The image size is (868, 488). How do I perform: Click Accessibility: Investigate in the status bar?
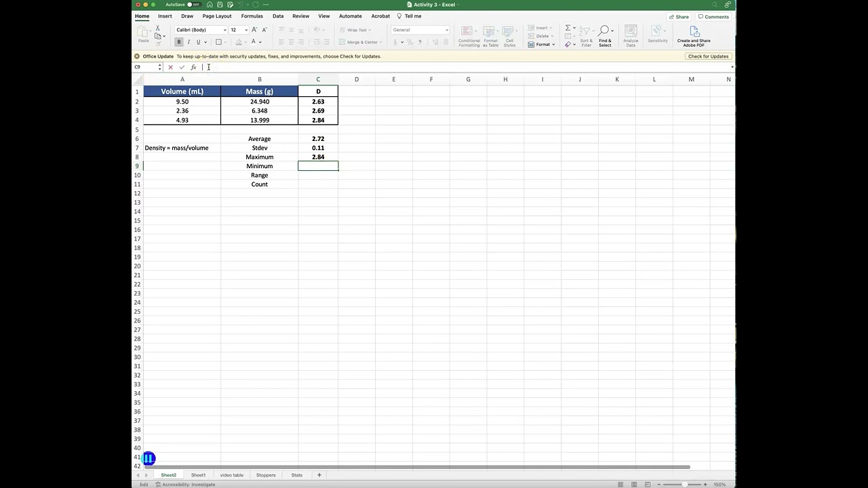pyautogui.click(x=185, y=485)
